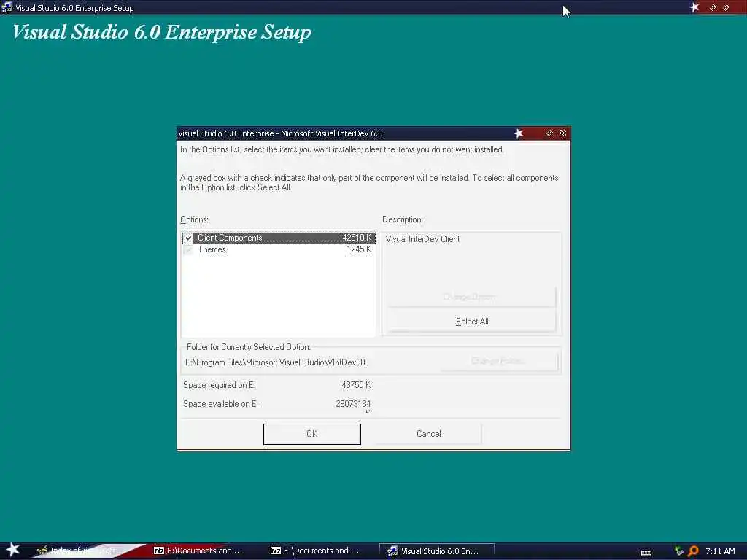
Task: Click the green tray icon beside the magnifier
Action: click(679, 551)
